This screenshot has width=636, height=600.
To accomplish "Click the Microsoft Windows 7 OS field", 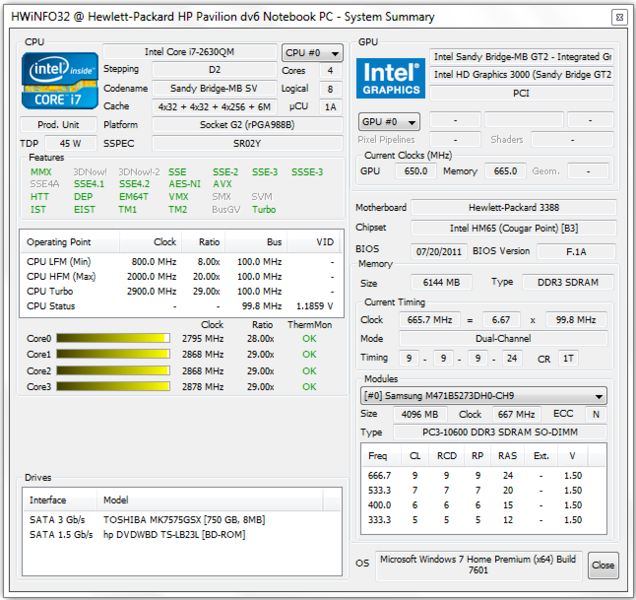I will tap(479, 565).
